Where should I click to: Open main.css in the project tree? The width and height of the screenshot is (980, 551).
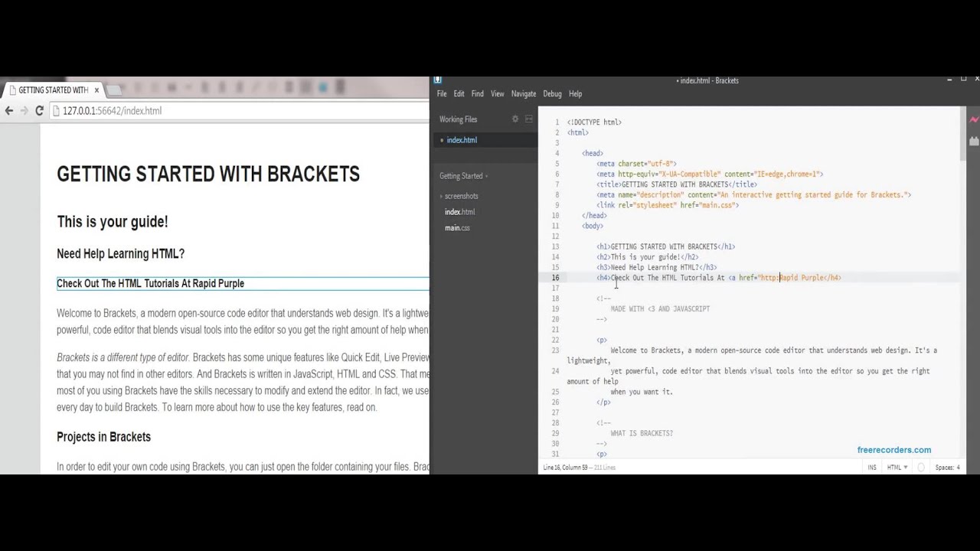click(457, 228)
